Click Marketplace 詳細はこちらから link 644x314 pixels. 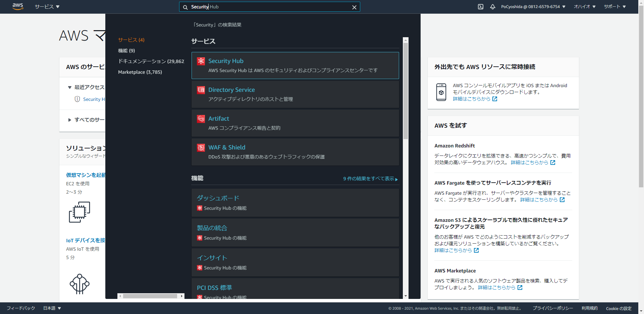[496, 288]
